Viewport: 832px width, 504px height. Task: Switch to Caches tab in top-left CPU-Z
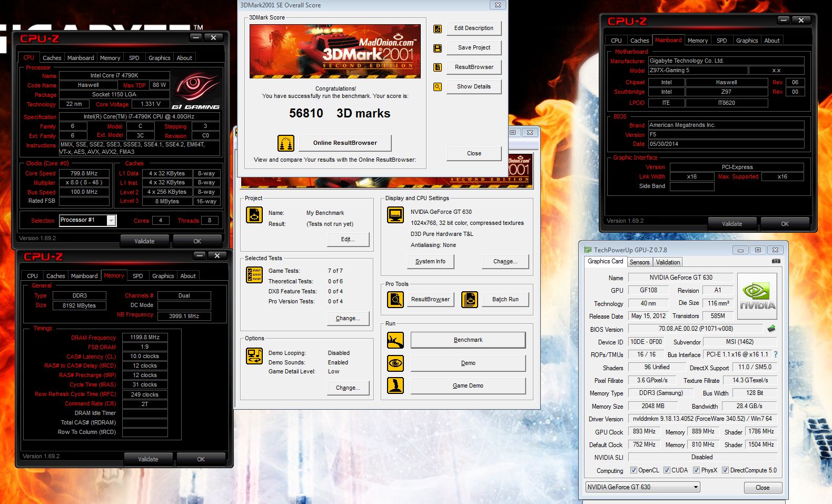click(52, 58)
